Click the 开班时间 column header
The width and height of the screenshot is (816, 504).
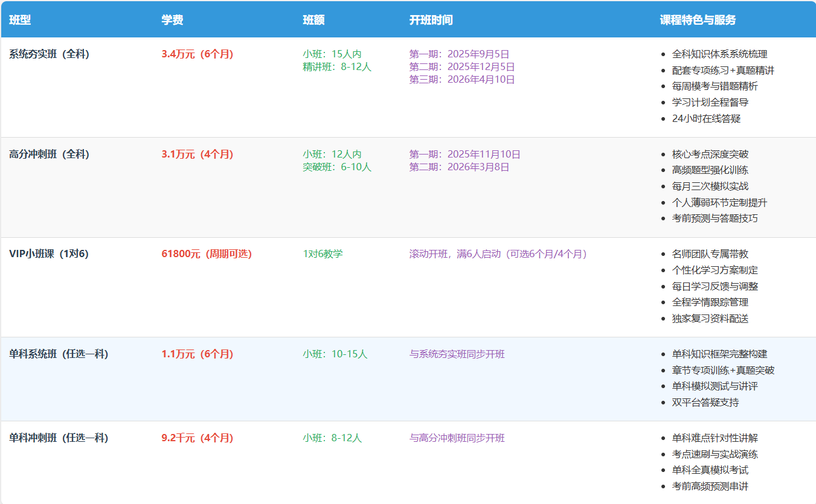431,20
